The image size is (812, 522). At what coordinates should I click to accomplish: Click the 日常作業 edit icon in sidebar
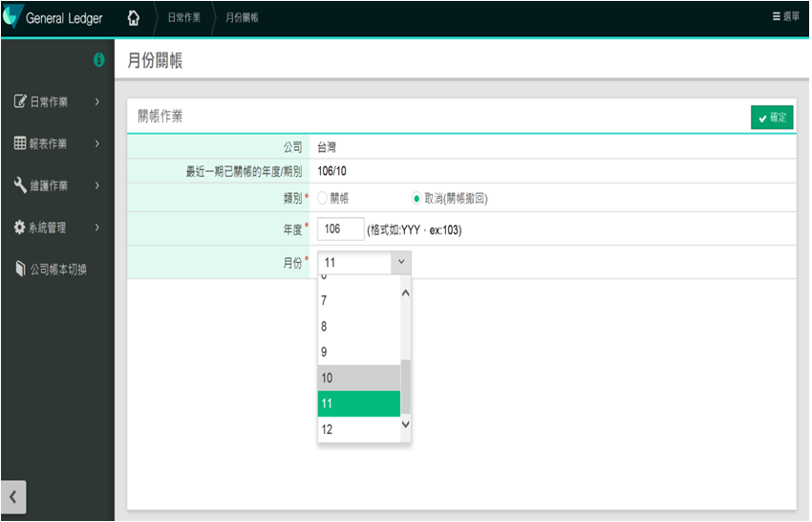(20, 101)
